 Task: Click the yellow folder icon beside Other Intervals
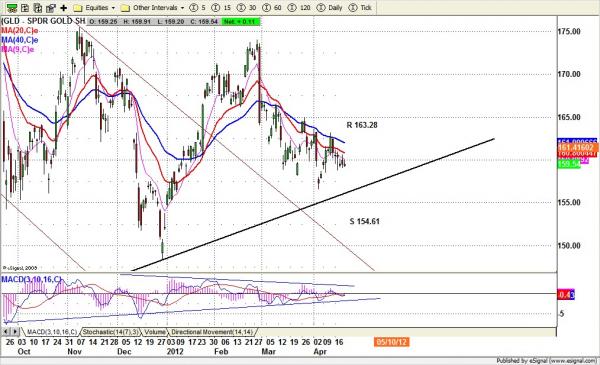[125, 8]
